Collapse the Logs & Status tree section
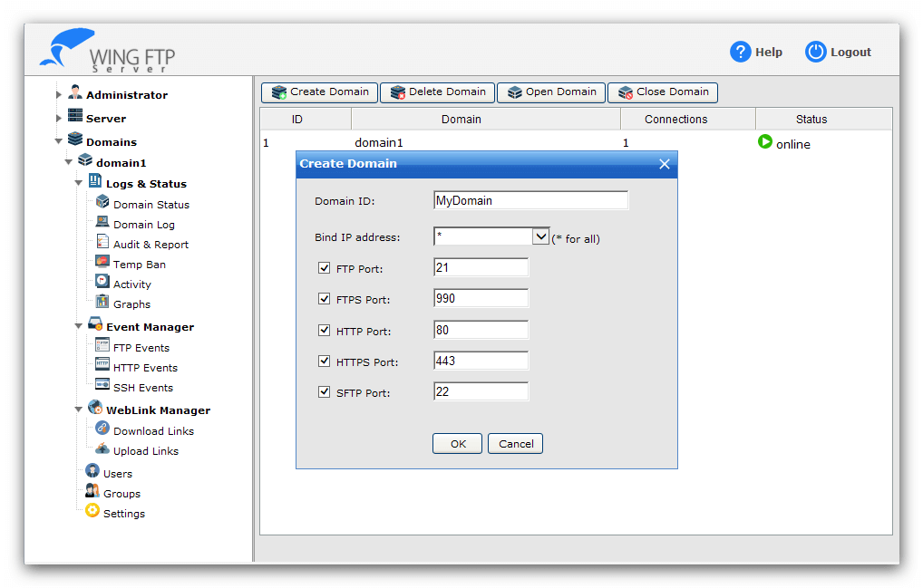923x588 pixels. click(x=79, y=184)
